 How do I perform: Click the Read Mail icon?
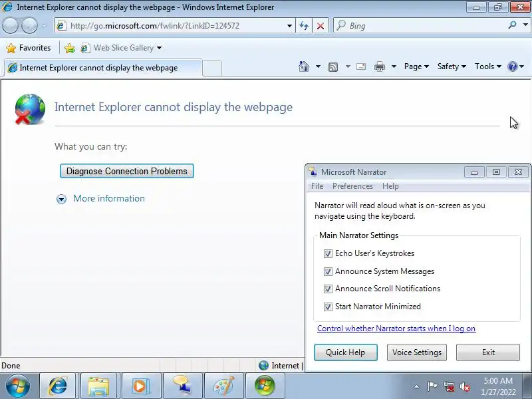pyautogui.click(x=361, y=66)
